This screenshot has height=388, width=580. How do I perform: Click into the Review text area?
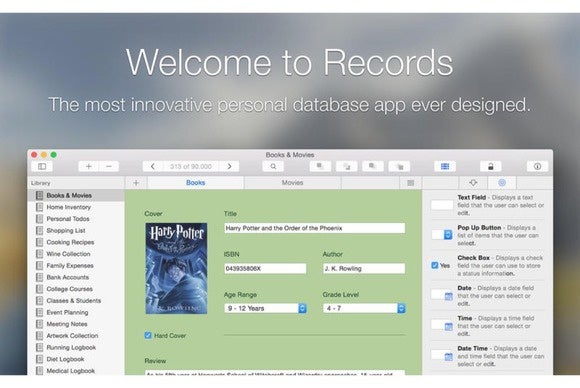[275, 372]
